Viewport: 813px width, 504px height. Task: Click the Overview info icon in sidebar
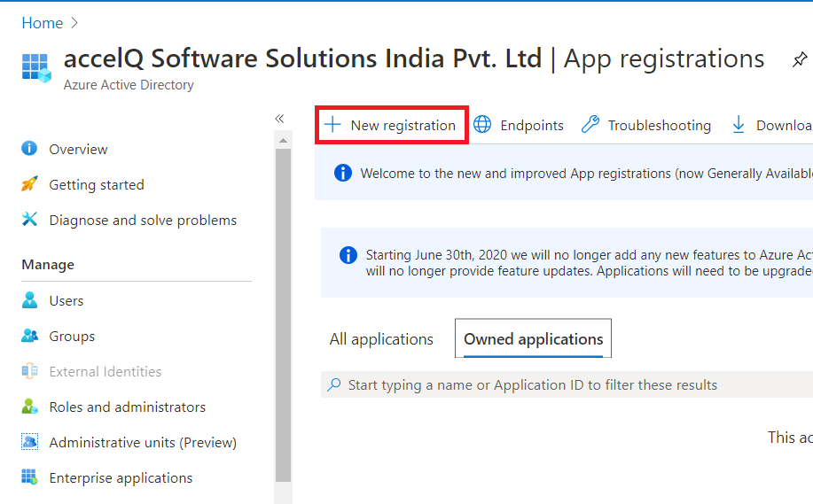[x=29, y=149]
